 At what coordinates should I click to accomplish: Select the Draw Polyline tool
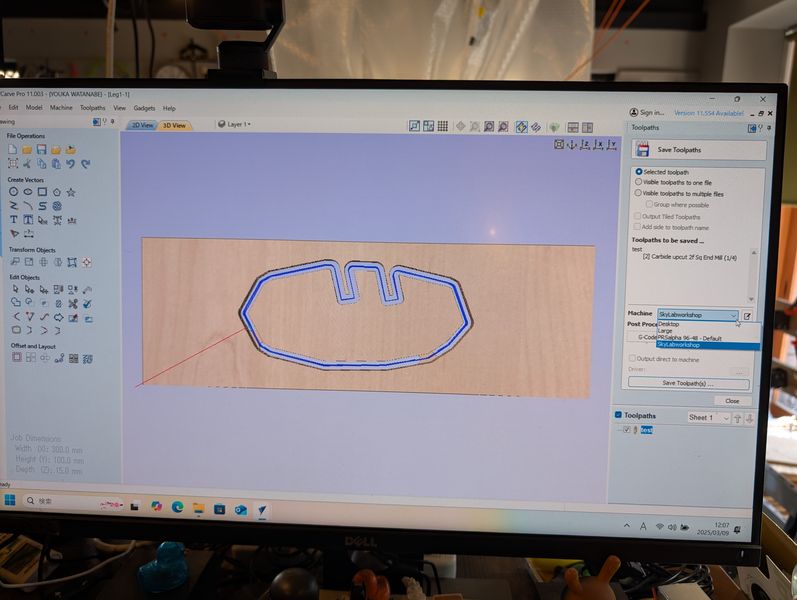coord(14,206)
